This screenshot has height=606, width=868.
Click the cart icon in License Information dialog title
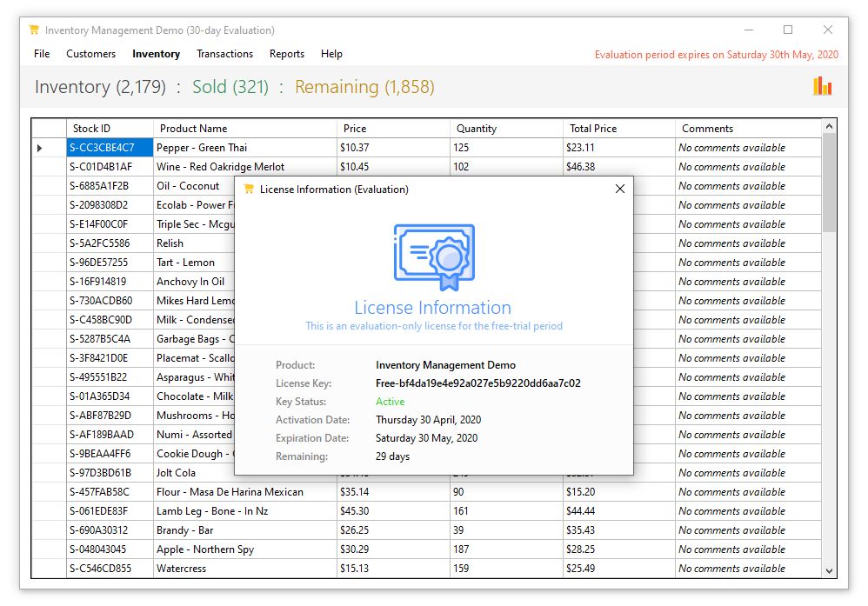(249, 189)
